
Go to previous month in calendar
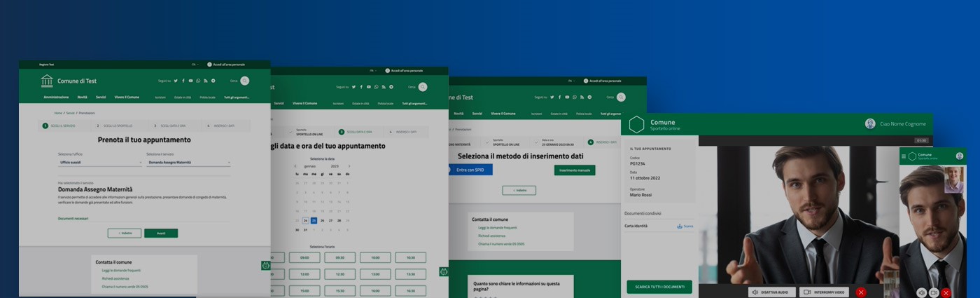click(x=297, y=166)
